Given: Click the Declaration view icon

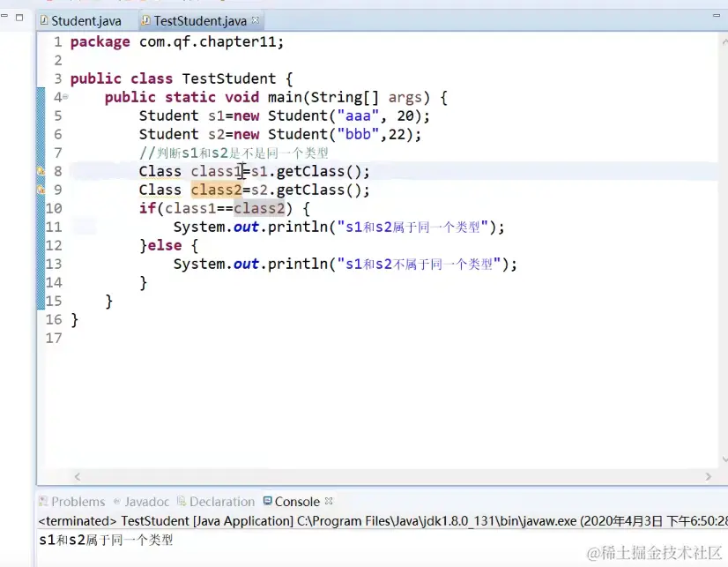Looking at the screenshot, I should [x=182, y=501].
